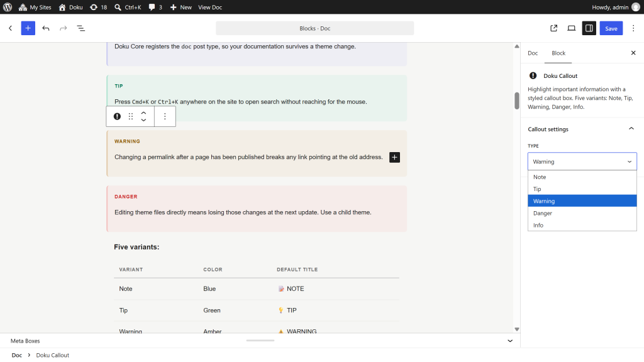Open the editor Options kebab menu
The width and height of the screenshot is (644, 362).
point(633,28)
